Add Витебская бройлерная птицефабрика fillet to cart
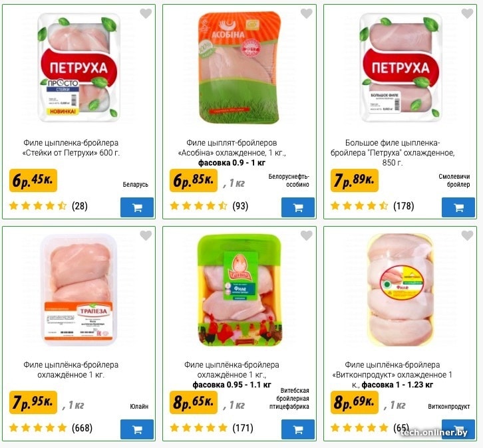The image size is (483, 448). tap(298, 429)
